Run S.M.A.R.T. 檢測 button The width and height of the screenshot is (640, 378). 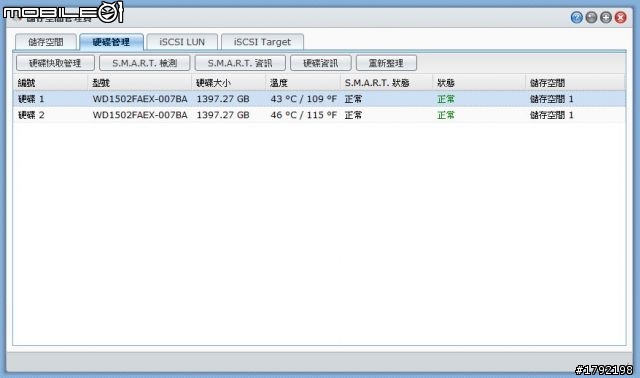(144, 63)
